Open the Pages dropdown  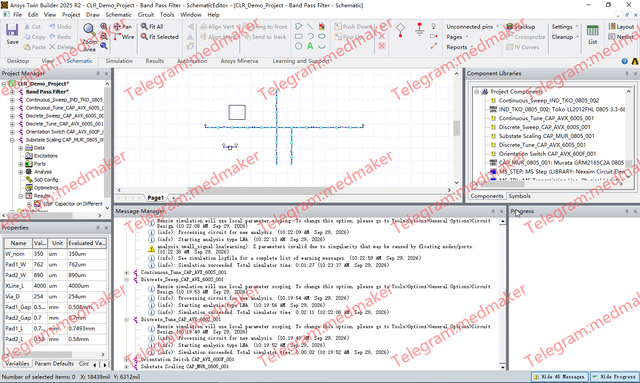457,37
